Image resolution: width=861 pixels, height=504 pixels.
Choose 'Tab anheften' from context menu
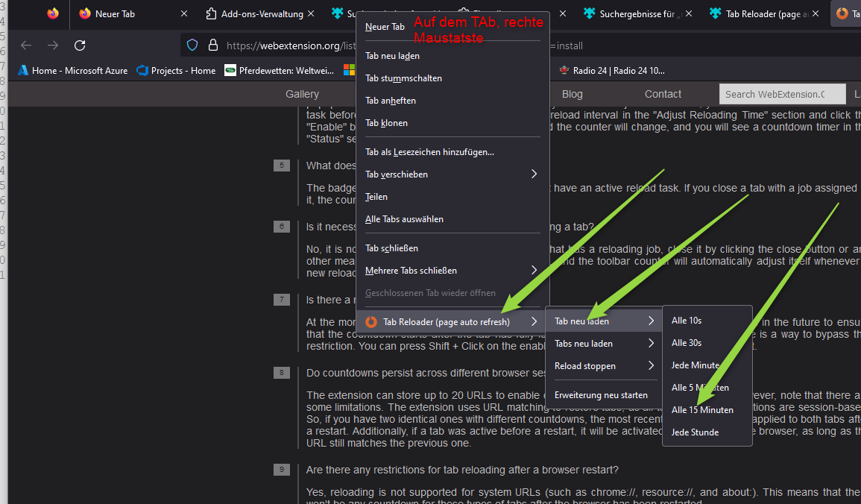tap(391, 101)
